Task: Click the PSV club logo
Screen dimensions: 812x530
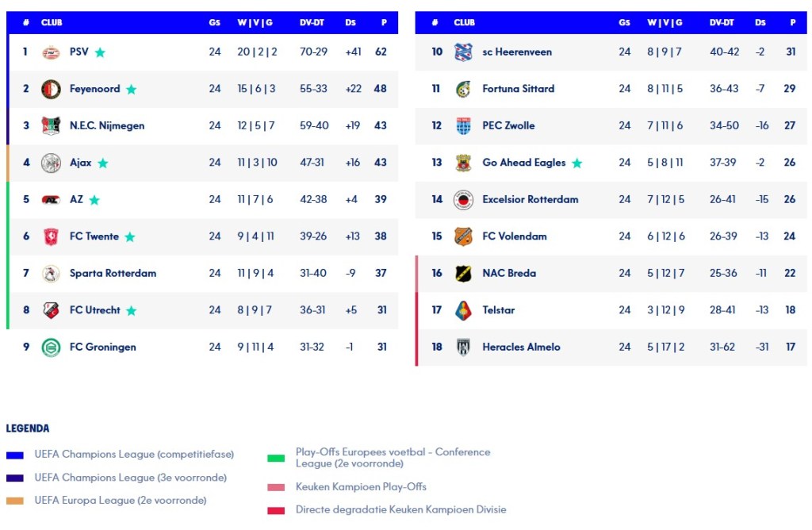Action: (51, 52)
